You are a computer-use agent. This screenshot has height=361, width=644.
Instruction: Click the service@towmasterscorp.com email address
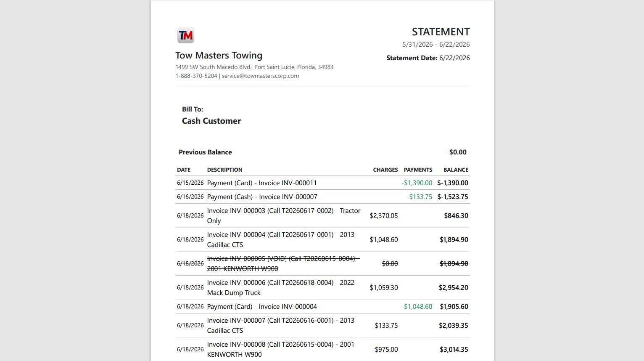(x=260, y=76)
